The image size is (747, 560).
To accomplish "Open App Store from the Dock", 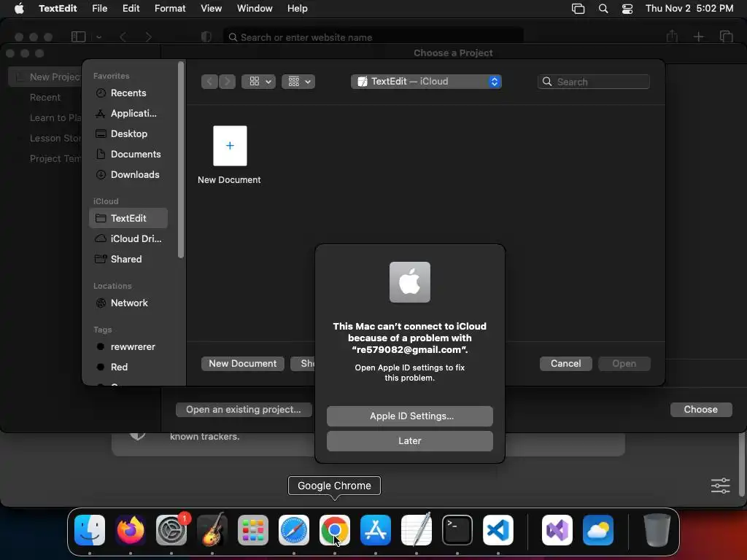I will pyautogui.click(x=376, y=530).
